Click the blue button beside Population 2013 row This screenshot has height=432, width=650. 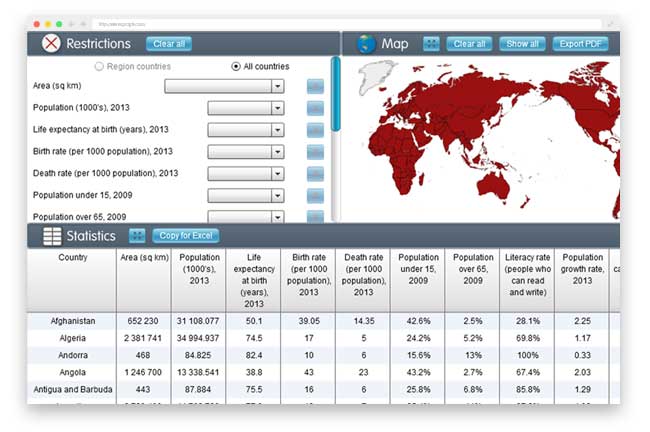pyautogui.click(x=315, y=108)
